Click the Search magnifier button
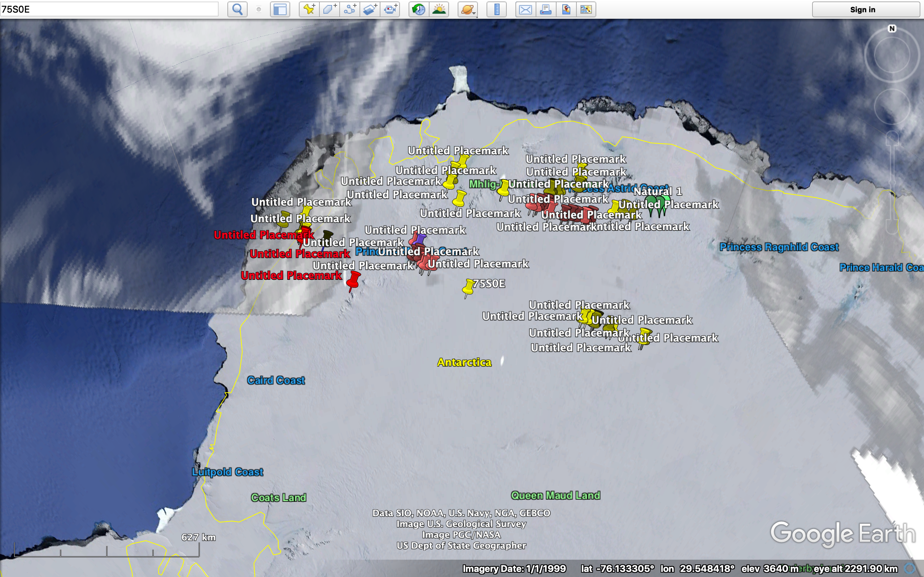 point(237,9)
